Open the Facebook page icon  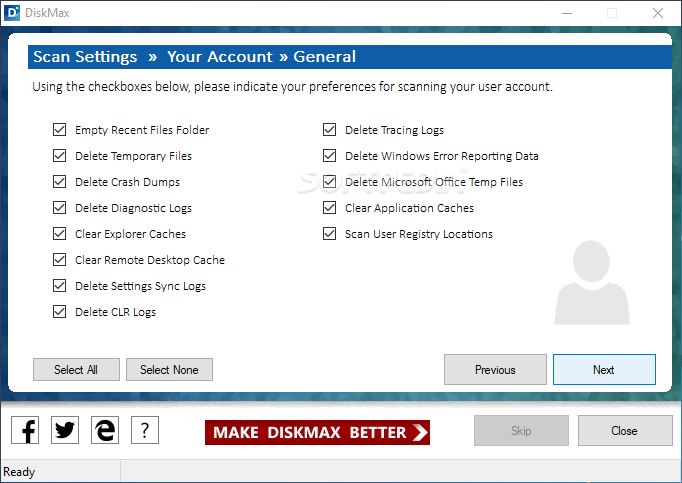[x=25, y=430]
